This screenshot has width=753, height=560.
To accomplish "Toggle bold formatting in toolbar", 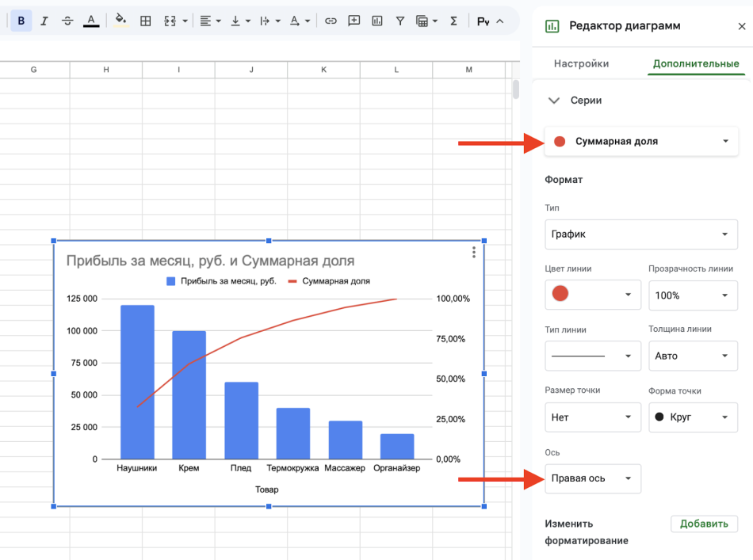I will [21, 21].
